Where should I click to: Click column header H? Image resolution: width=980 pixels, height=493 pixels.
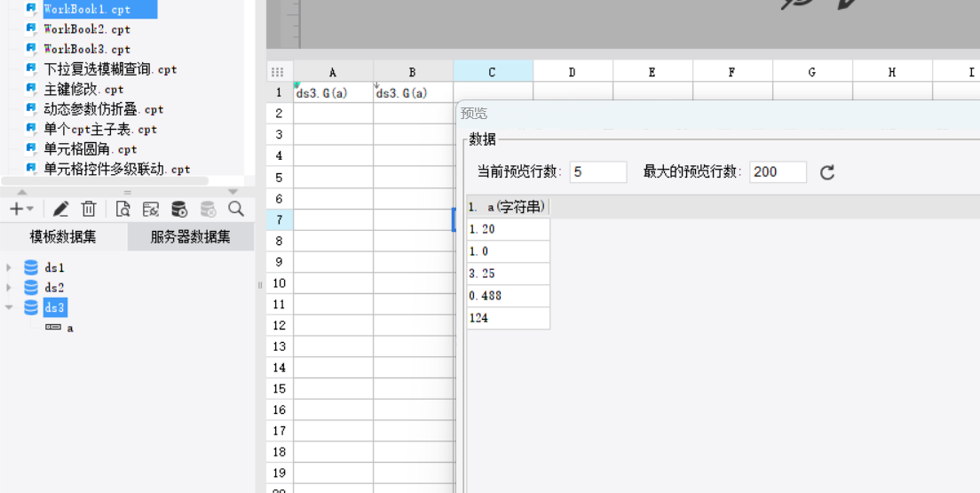point(893,71)
